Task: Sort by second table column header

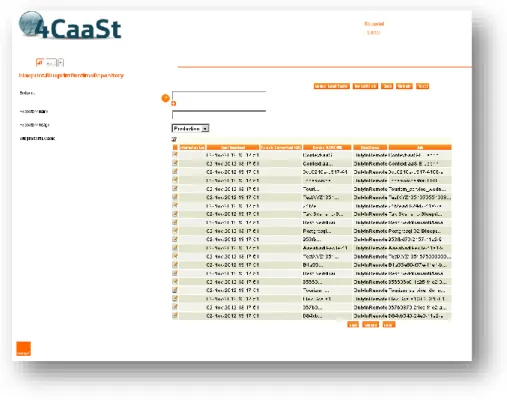Action: point(233,147)
